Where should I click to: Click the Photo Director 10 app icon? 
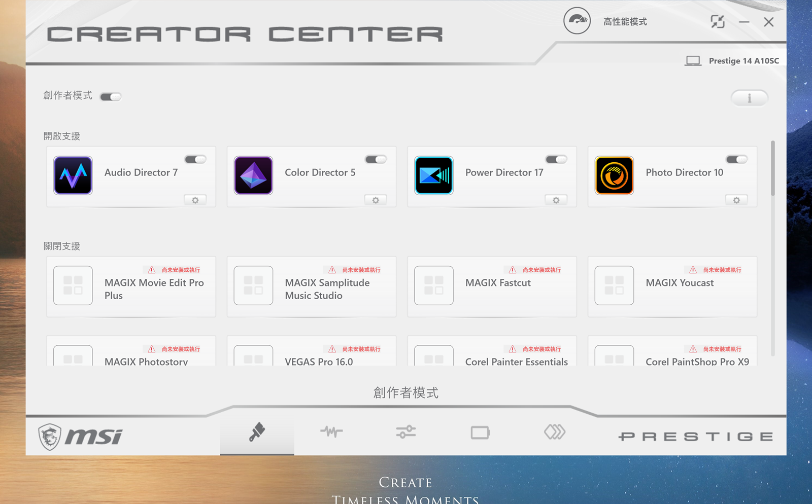[x=614, y=175]
